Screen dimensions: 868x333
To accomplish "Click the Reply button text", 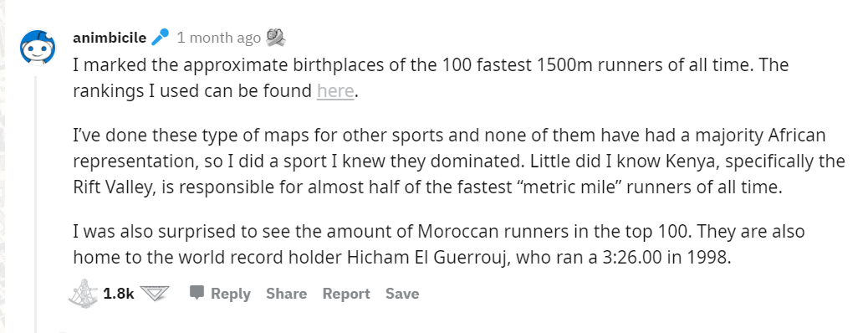I will [230, 294].
